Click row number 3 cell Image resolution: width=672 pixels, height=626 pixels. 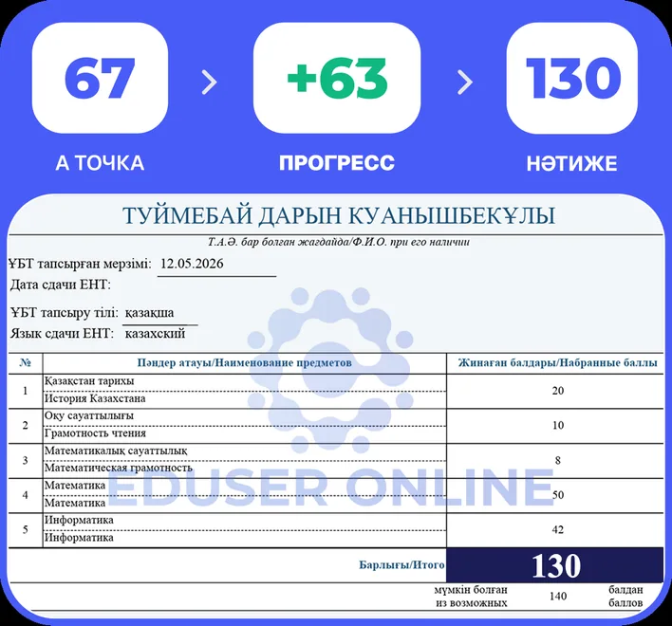26,461
